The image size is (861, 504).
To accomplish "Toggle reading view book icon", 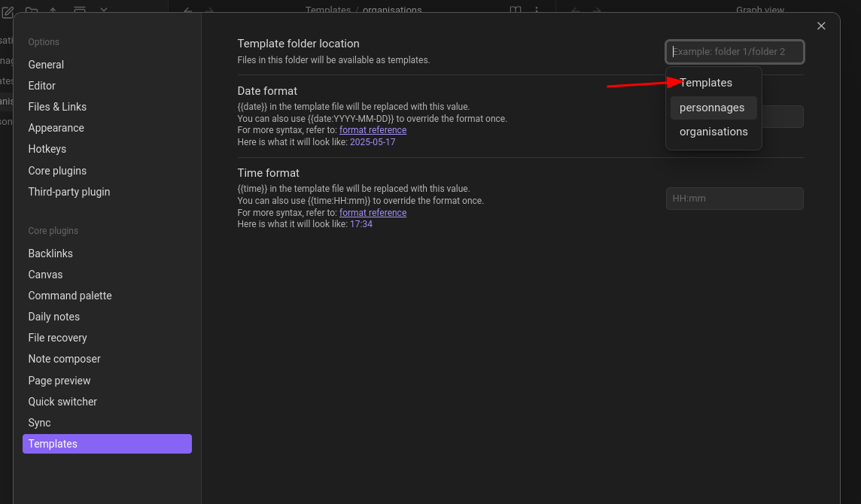I will click(515, 11).
